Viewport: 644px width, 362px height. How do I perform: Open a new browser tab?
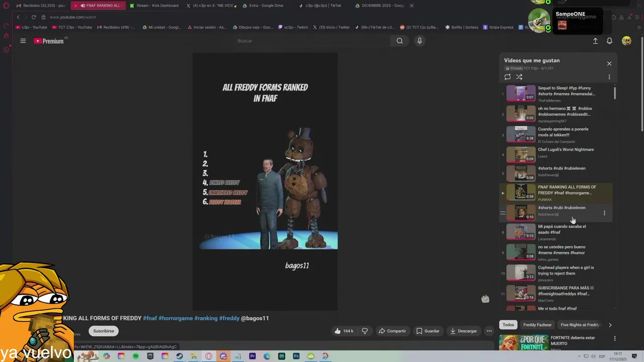point(412,6)
